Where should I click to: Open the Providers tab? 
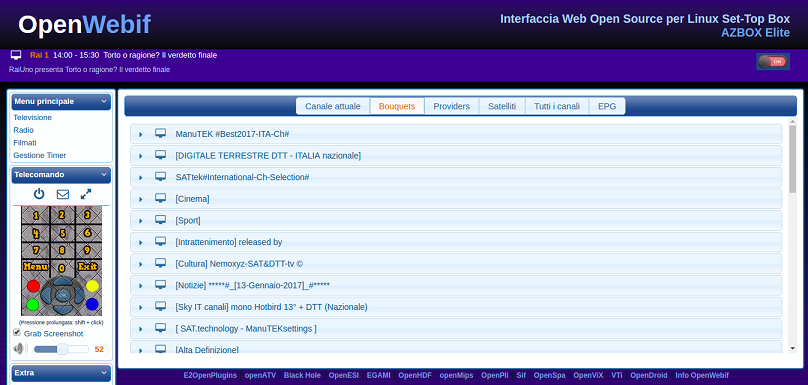tap(451, 106)
